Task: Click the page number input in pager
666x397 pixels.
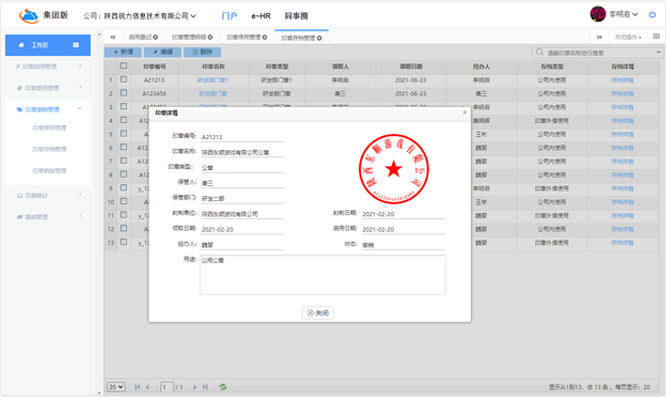Action: click(x=167, y=387)
